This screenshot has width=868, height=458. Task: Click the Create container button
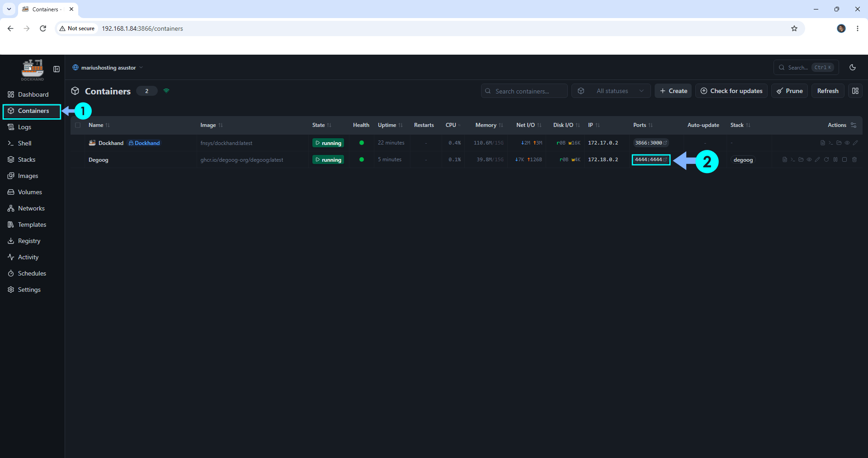[673, 91]
